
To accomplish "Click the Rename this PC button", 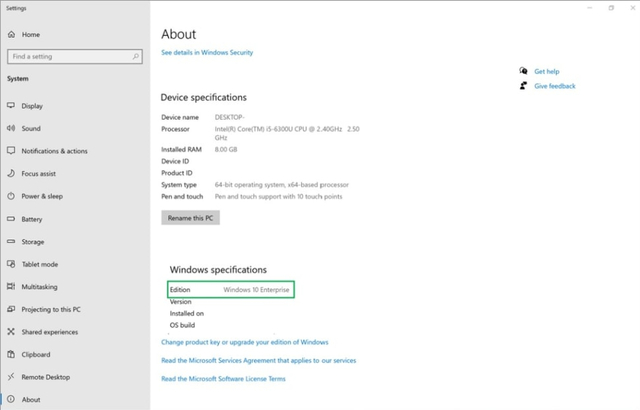I will click(x=190, y=218).
